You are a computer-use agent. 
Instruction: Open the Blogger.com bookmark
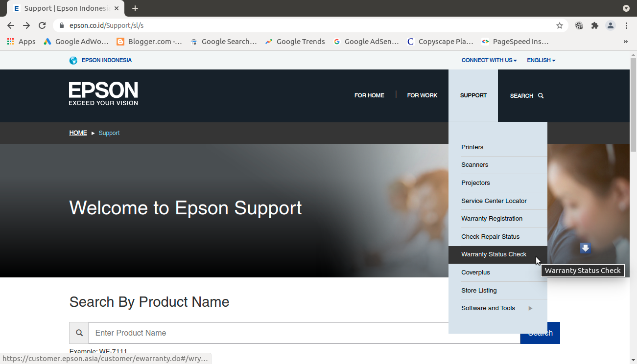click(x=149, y=42)
